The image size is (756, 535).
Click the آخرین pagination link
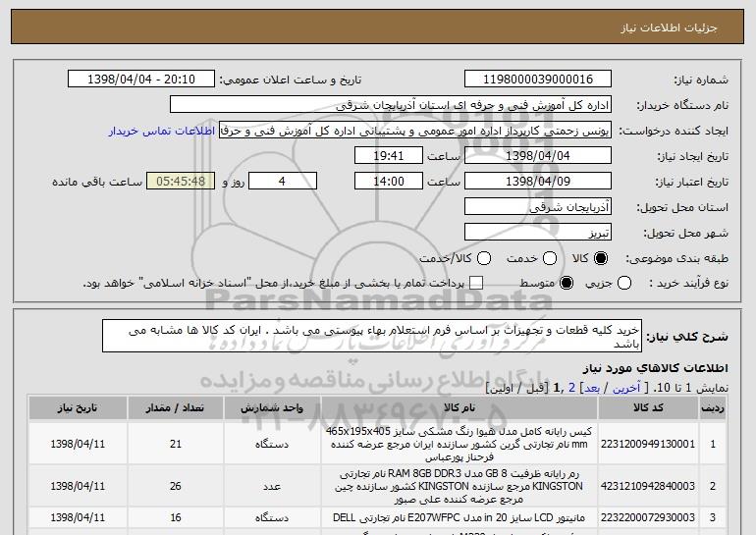coord(626,388)
